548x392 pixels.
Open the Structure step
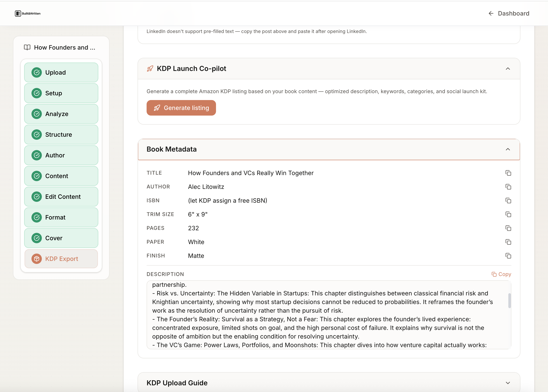pos(61,135)
